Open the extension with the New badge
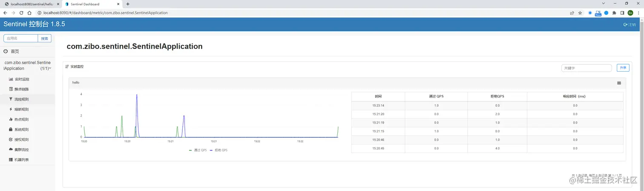The image size is (644, 191). 598,13
